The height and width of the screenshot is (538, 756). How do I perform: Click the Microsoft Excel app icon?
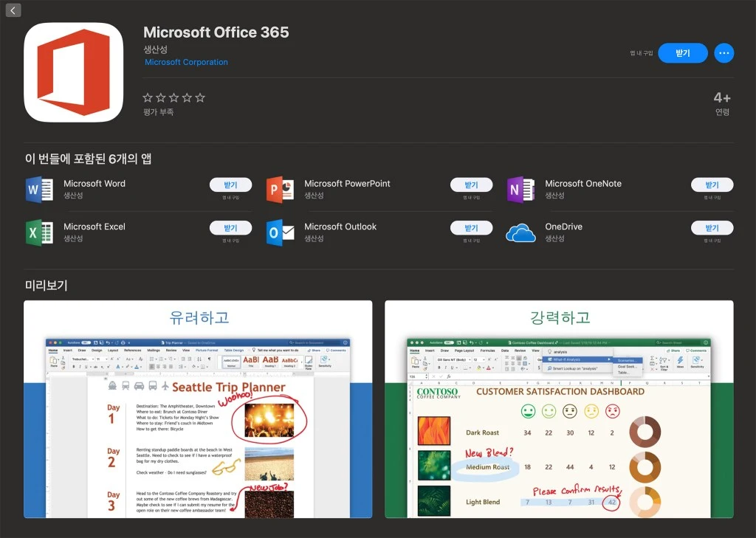tap(41, 232)
